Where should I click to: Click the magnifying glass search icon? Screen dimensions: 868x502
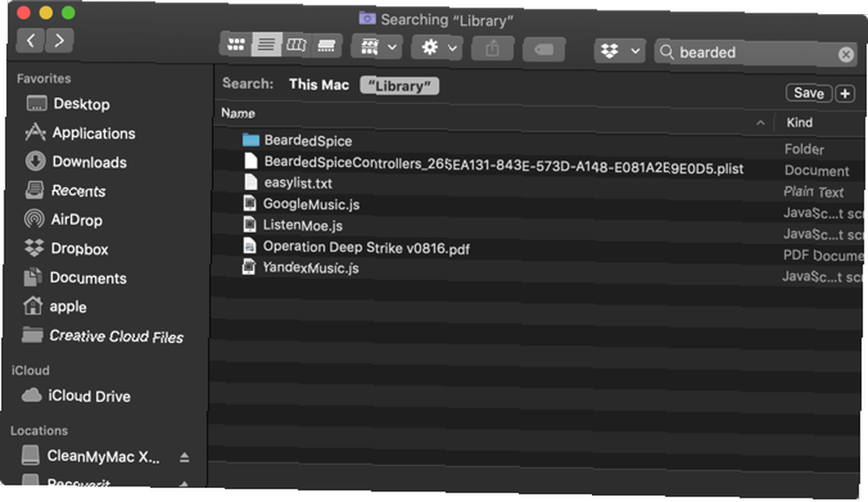[667, 52]
